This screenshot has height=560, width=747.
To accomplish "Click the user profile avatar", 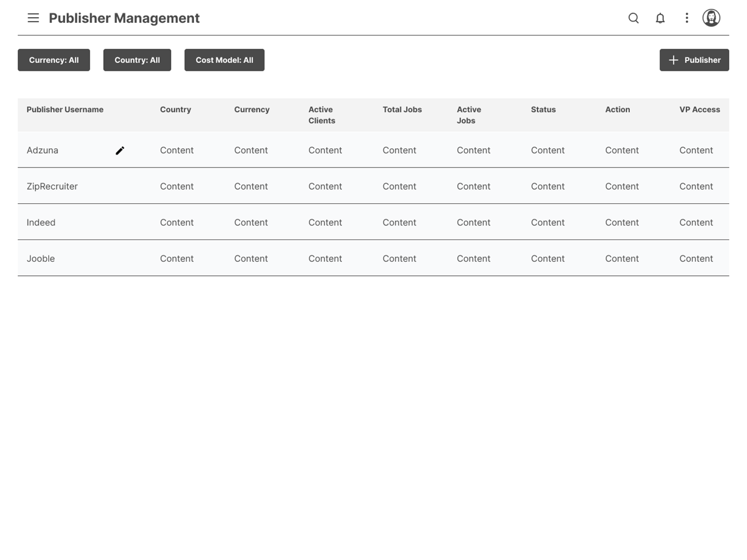I will (711, 18).
